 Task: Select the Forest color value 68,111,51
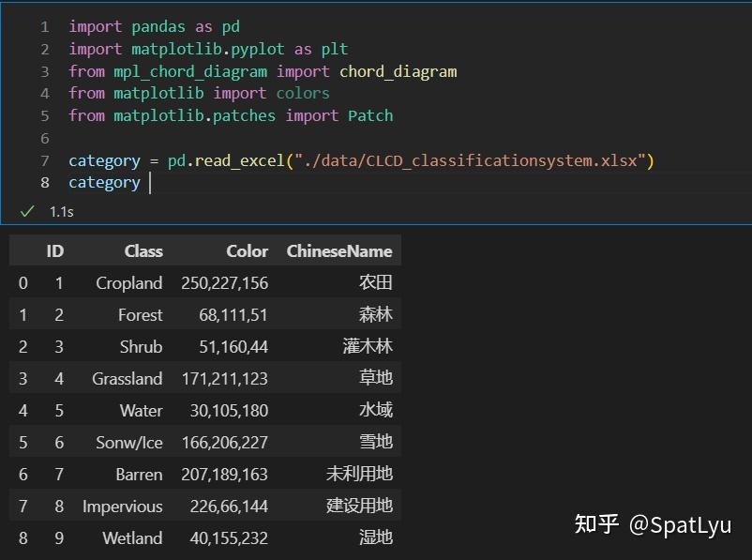coord(233,315)
